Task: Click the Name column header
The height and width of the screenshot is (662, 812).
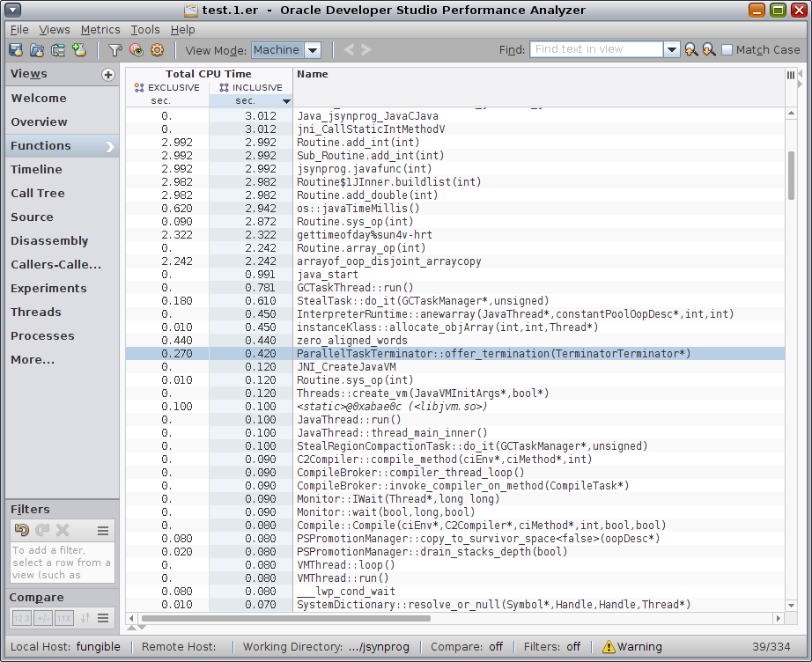Action: tap(539, 87)
